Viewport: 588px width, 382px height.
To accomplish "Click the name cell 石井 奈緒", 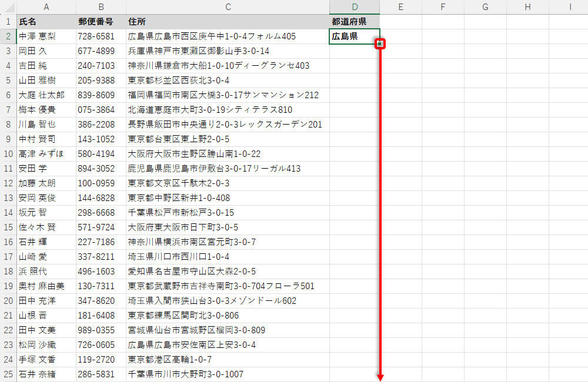I will click(x=46, y=374).
